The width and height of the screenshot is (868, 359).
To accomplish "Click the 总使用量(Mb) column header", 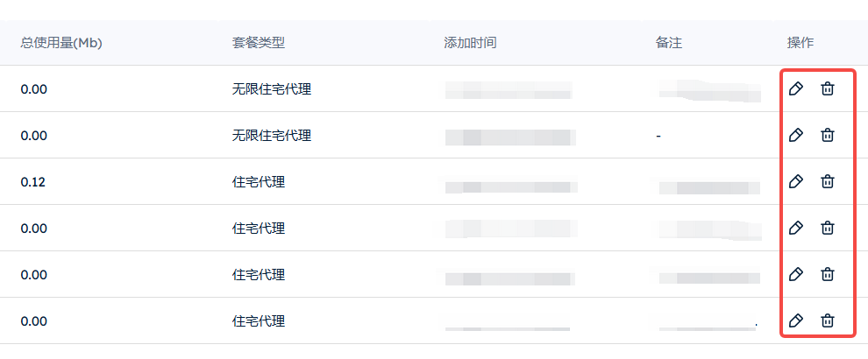I will click(61, 43).
